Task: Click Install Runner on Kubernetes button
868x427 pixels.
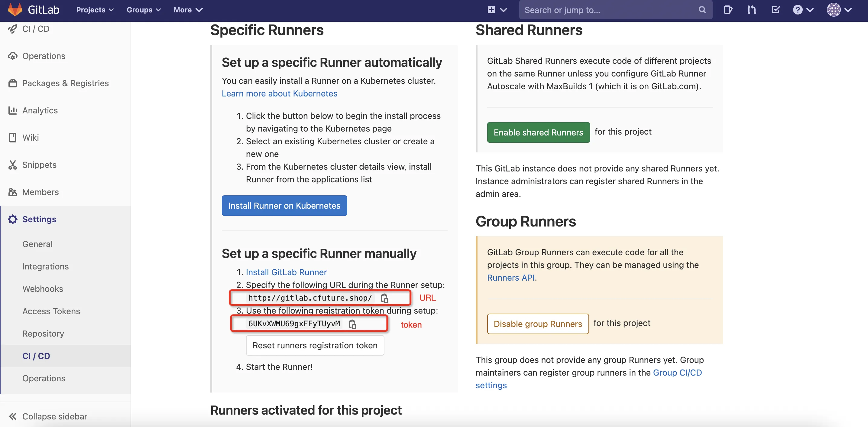Action: pyautogui.click(x=284, y=205)
